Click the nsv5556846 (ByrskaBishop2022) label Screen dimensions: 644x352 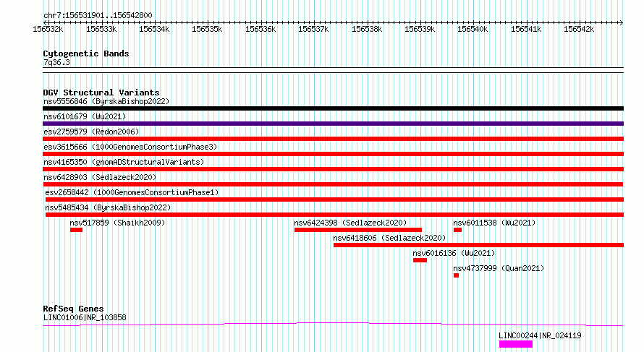coord(106,101)
